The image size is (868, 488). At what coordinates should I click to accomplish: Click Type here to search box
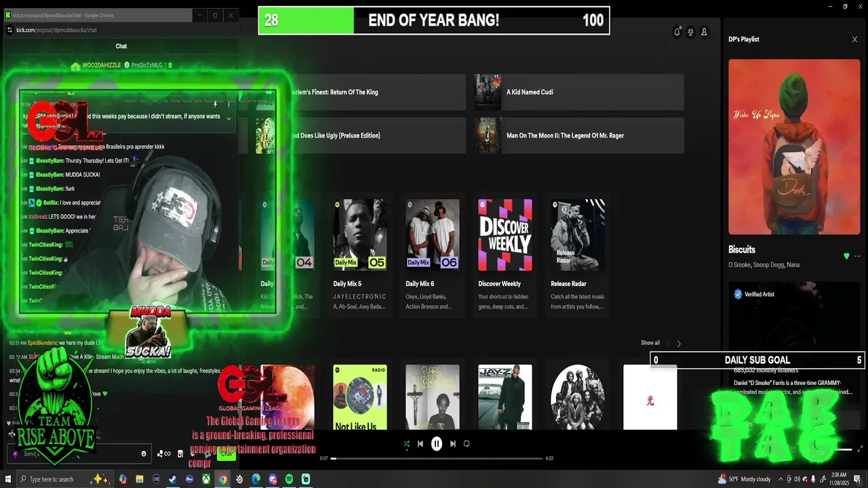point(65,479)
